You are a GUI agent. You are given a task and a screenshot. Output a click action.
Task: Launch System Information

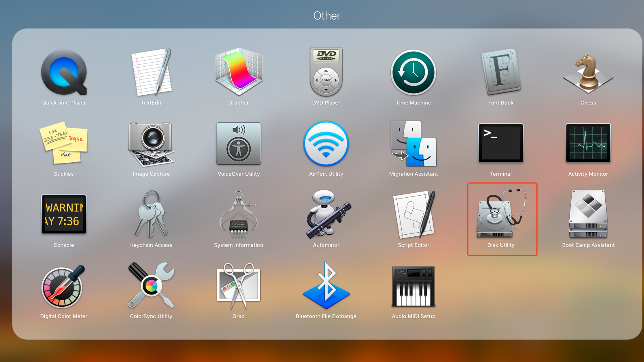(x=239, y=214)
